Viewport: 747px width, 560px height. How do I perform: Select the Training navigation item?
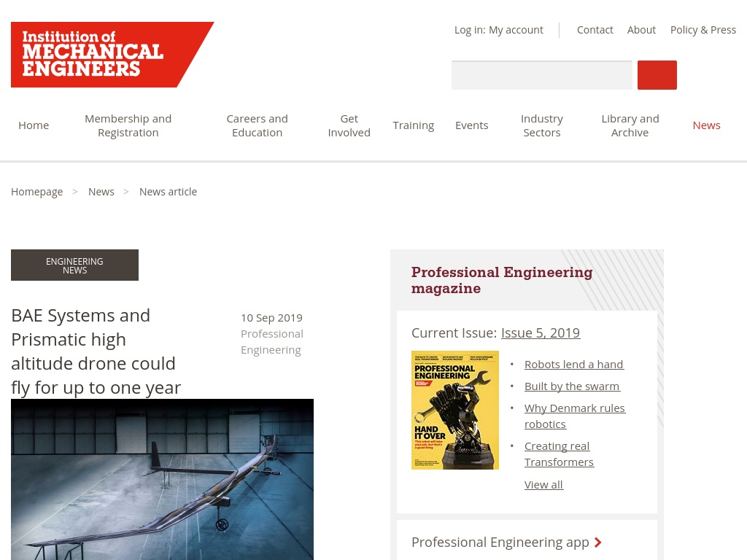(413, 125)
